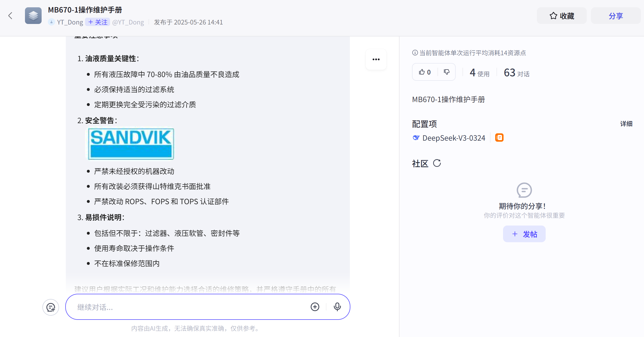Open the MB670-1 agent avatar icon
The width and height of the screenshot is (644, 337).
(33, 16)
